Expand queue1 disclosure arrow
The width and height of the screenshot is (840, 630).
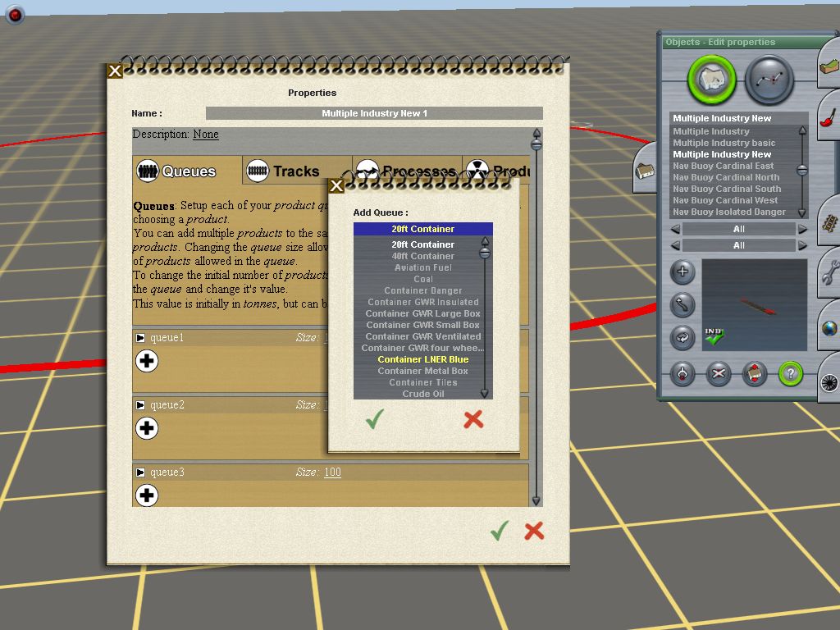tap(141, 338)
